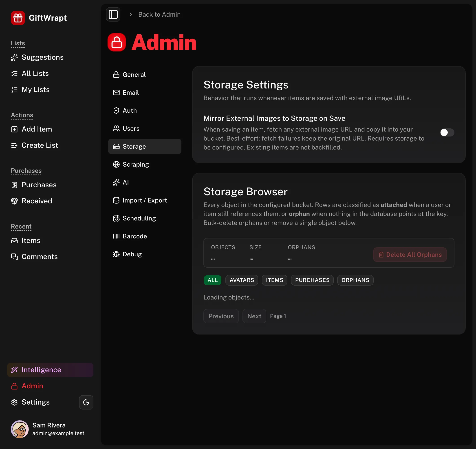
Task: Enable Mirror External Images to Storage switch
Action: pos(447,132)
